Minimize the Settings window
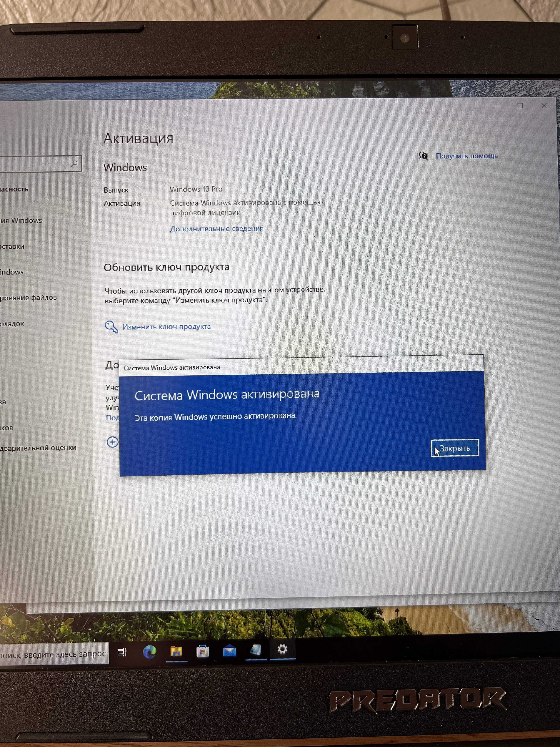Screen dimensions: 560x747 point(496,106)
